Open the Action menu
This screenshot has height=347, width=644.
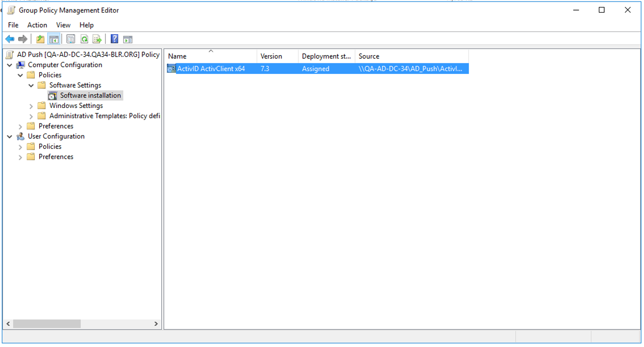pos(37,25)
